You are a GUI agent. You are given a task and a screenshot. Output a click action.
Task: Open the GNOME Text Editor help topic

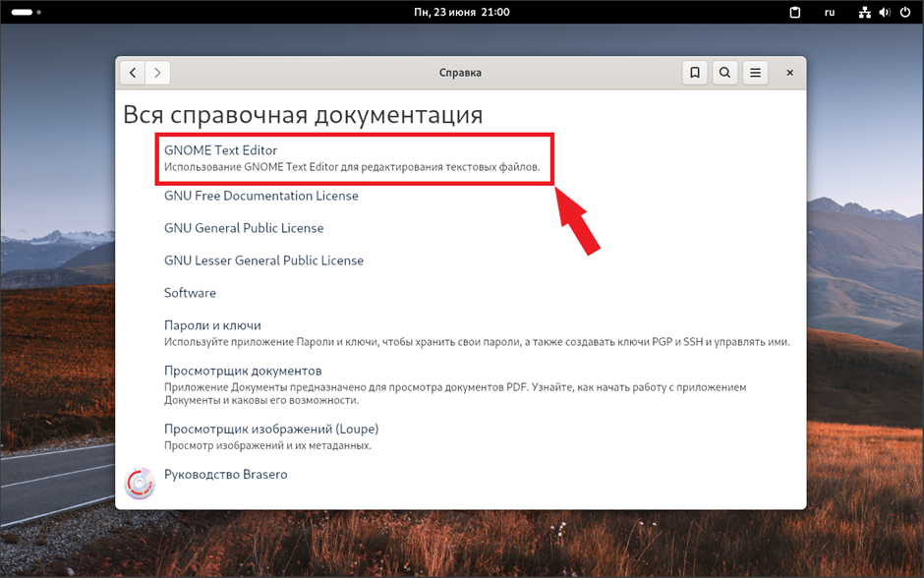click(220, 150)
